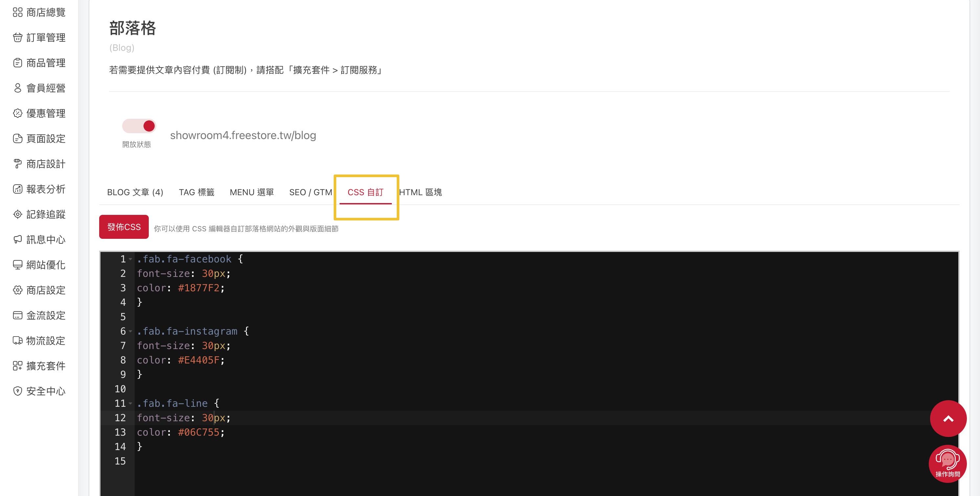The height and width of the screenshot is (496, 980).
Task: Open the HTML 區塊 tab
Action: click(420, 192)
